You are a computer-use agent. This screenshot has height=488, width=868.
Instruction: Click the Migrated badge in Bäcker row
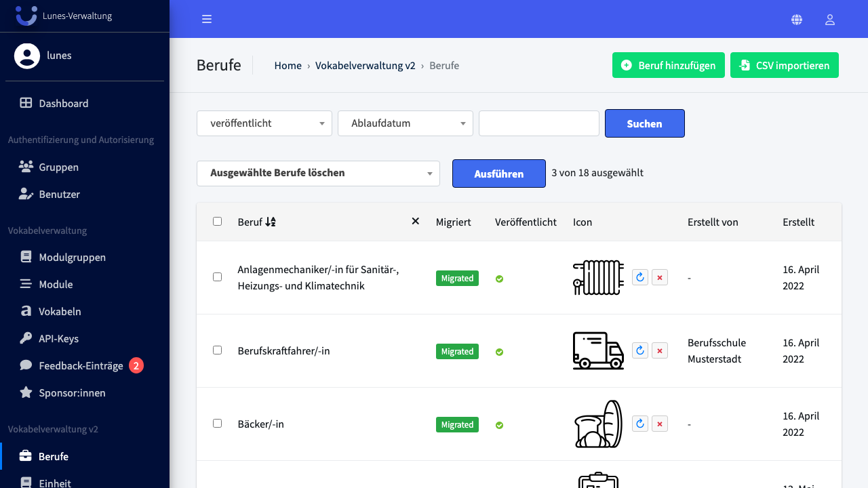(x=457, y=424)
